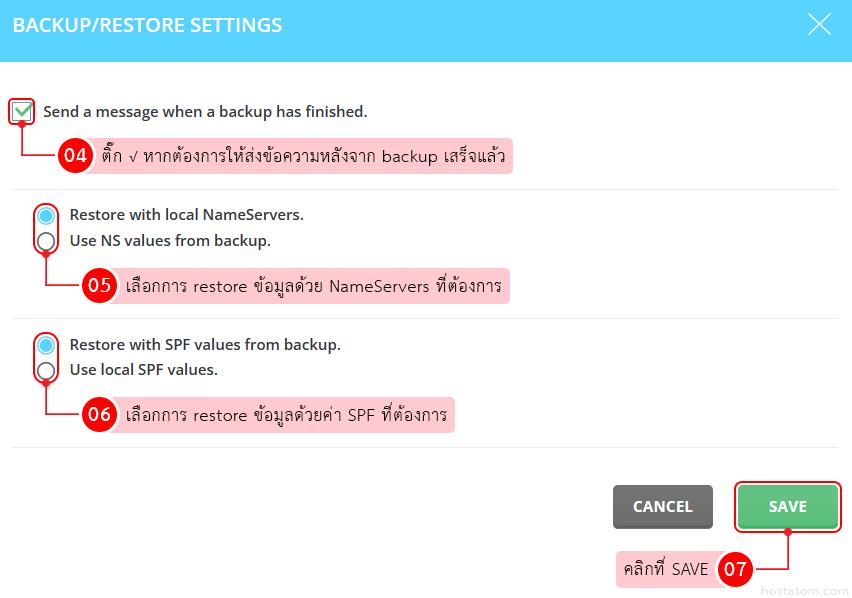
Task: Click the "Use local SPF values" label text
Action: (143, 370)
